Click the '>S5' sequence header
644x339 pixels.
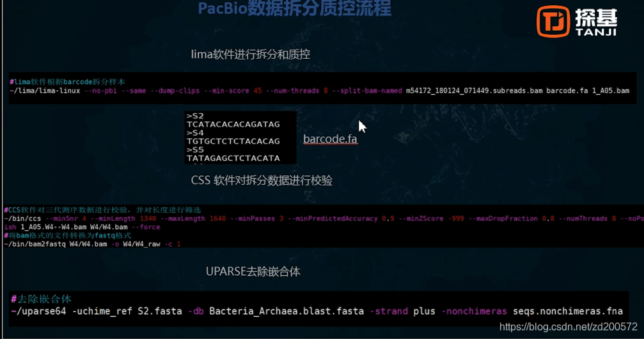coord(195,150)
